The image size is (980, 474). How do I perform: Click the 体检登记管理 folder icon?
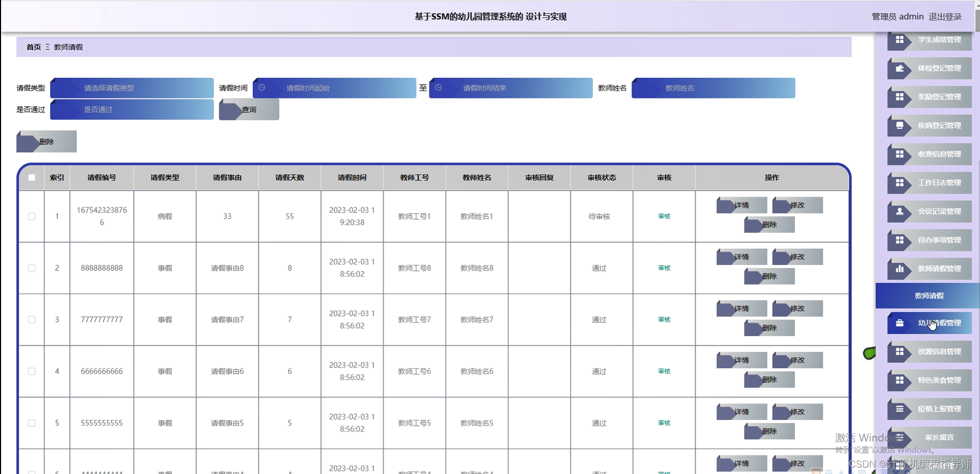899,68
